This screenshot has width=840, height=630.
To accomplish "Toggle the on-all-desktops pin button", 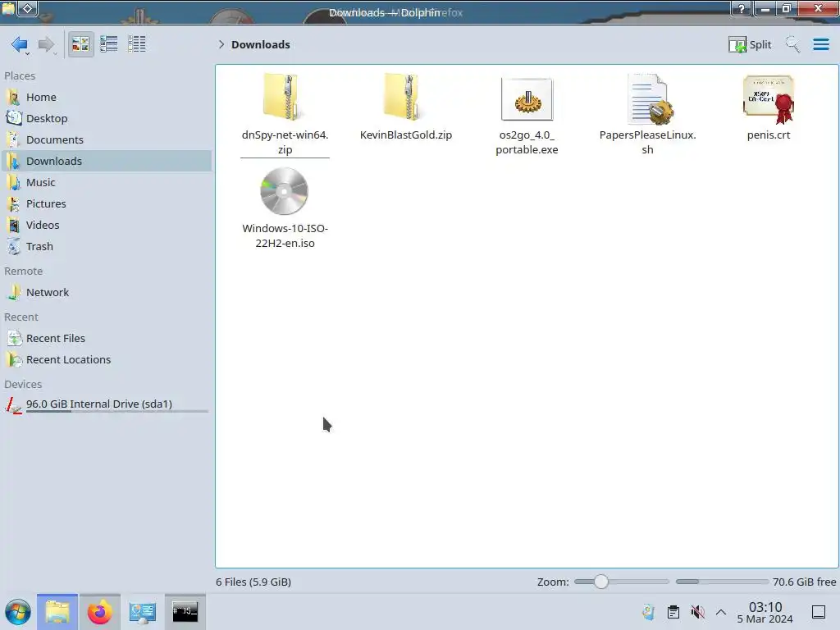I will [x=28, y=8].
